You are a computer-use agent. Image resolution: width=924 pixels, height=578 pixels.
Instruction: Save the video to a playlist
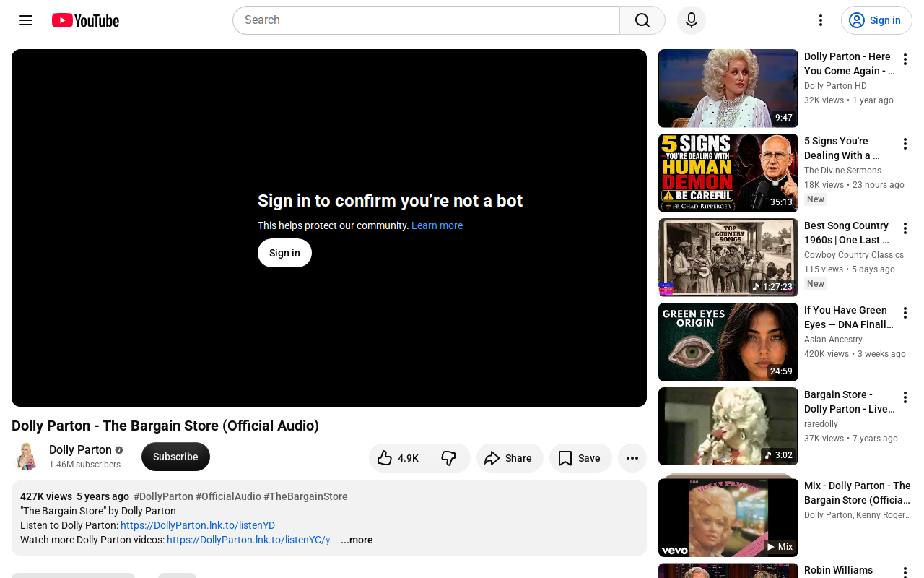[x=580, y=458]
